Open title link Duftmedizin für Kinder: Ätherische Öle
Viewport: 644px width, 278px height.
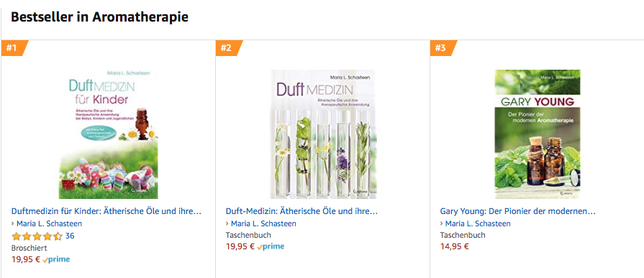point(106,212)
